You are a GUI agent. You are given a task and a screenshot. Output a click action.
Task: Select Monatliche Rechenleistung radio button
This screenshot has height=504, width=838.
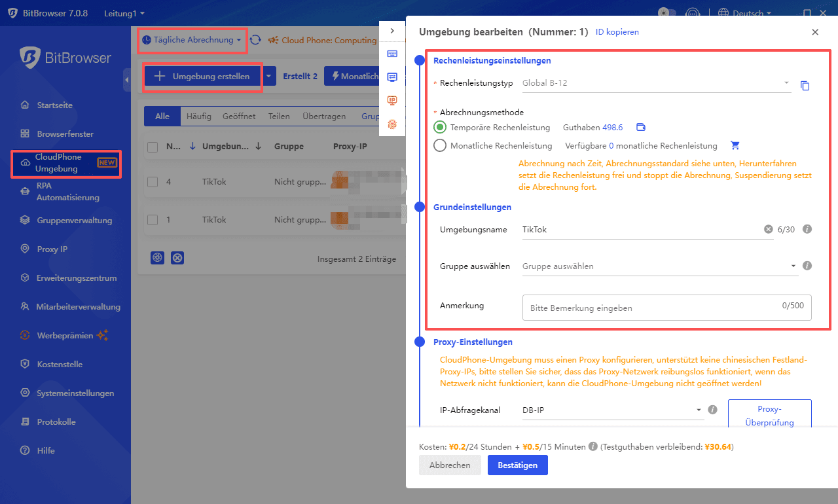pos(440,145)
